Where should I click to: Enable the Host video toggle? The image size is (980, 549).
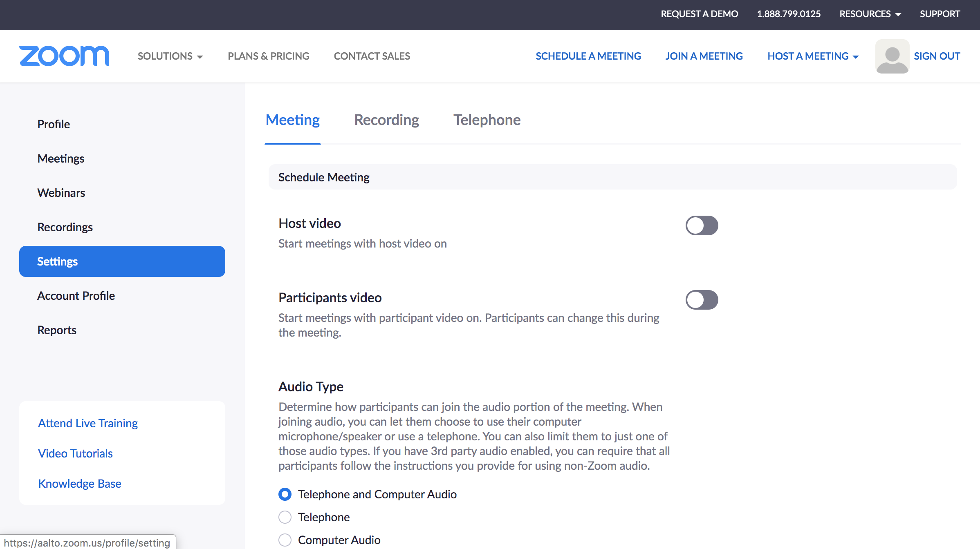point(702,225)
